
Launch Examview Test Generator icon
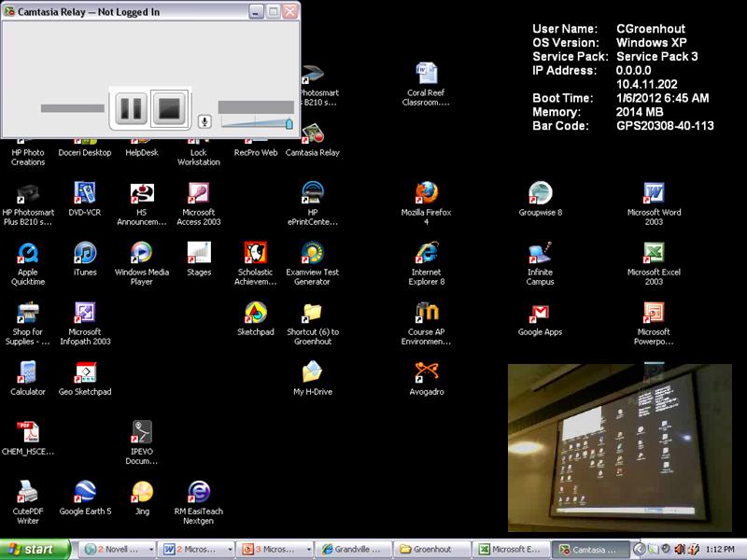coord(313,264)
